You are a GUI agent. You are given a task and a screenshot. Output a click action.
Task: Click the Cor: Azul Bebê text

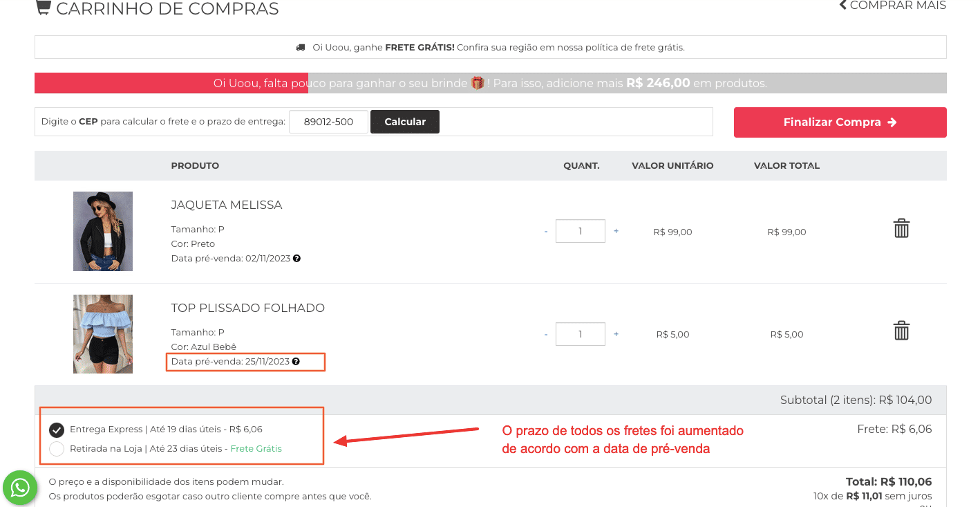coord(204,347)
